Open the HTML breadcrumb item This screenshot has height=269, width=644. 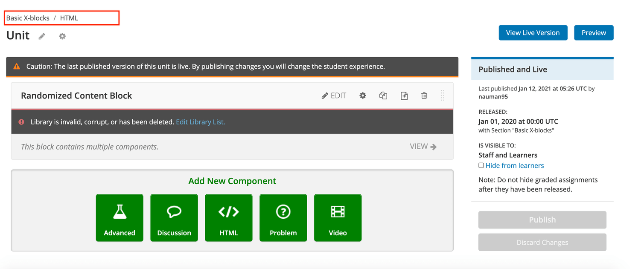pos(69,18)
